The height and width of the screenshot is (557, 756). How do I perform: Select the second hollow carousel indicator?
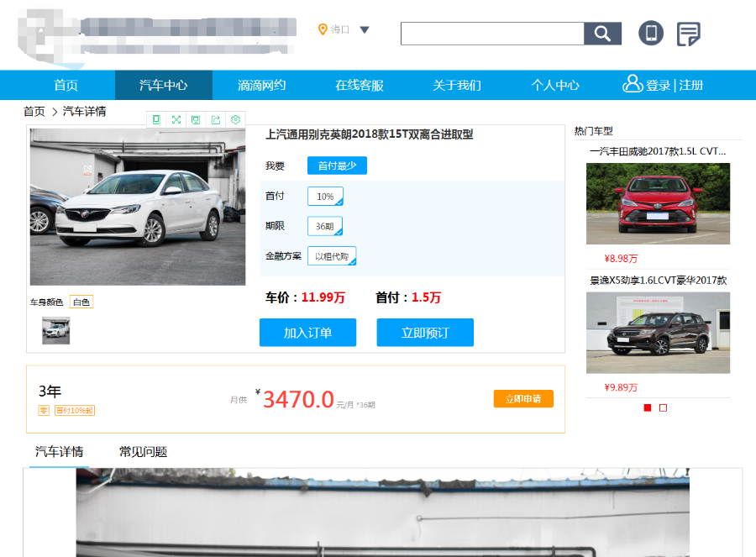(663, 408)
